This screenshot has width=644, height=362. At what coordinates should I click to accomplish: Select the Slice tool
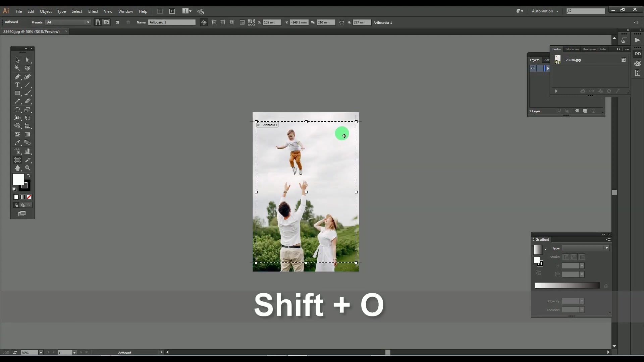(x=28, y=160)
